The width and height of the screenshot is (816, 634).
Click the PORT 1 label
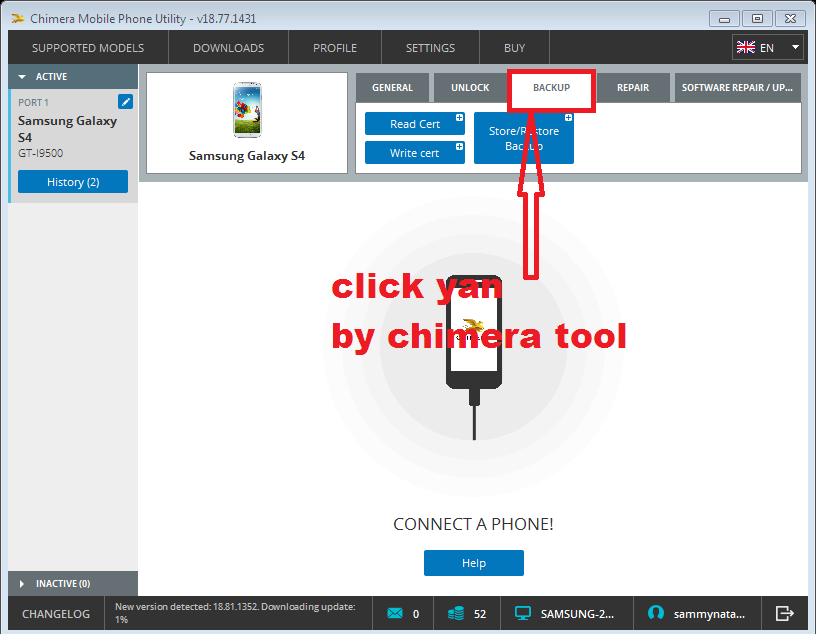pos(33,103)
